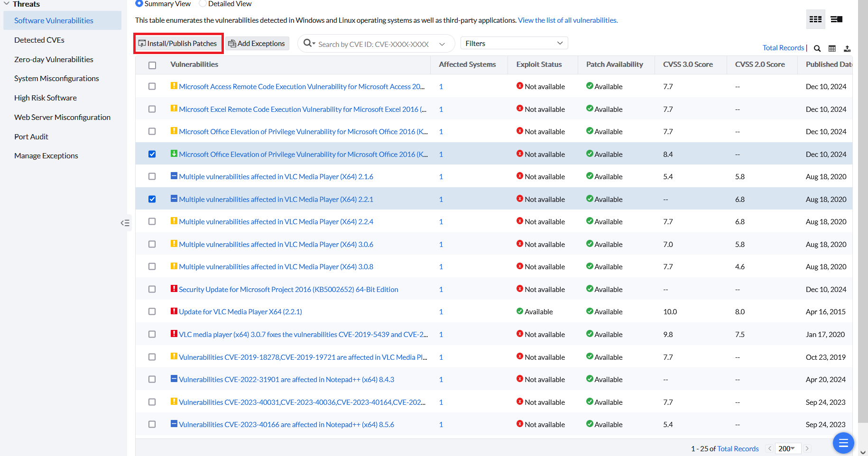Check the Microsoft Access vulnerability row checkbox
Screen dimensions: 868x456
pyautogui.click(x=152, y=86)
